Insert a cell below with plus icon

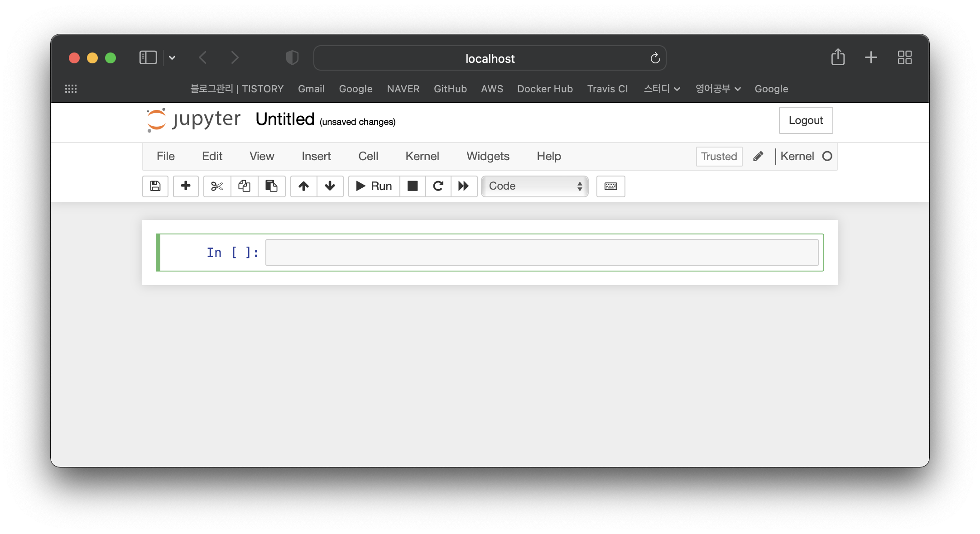click(186, 186)
